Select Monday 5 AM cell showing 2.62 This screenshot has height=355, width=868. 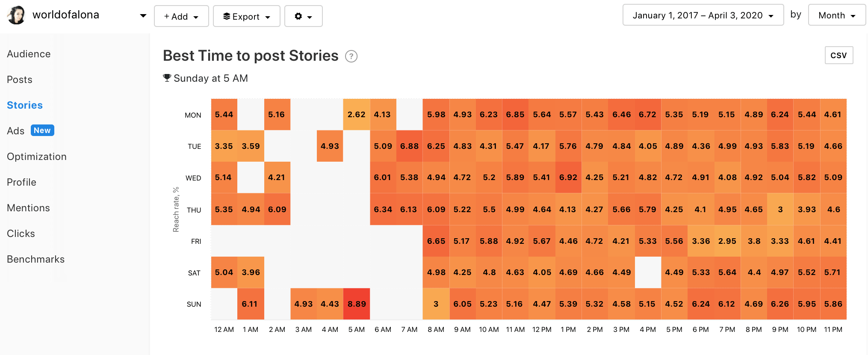356,115
